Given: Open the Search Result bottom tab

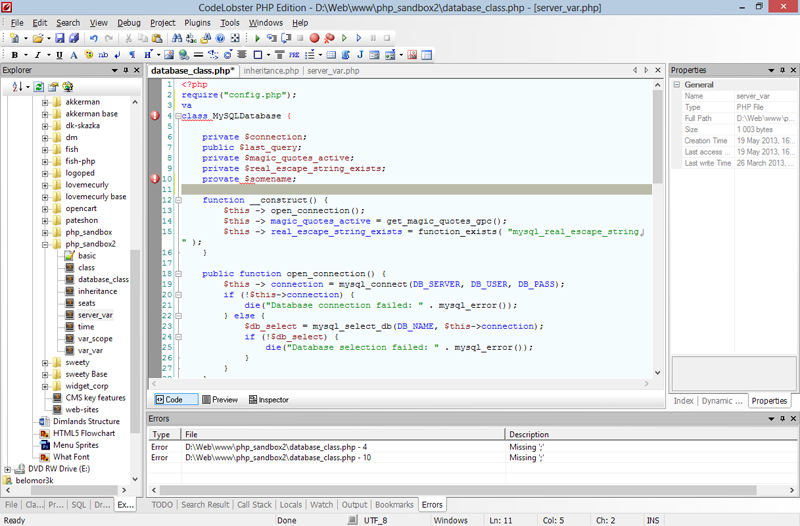Looking at the screenshot, I should (205, 505).
